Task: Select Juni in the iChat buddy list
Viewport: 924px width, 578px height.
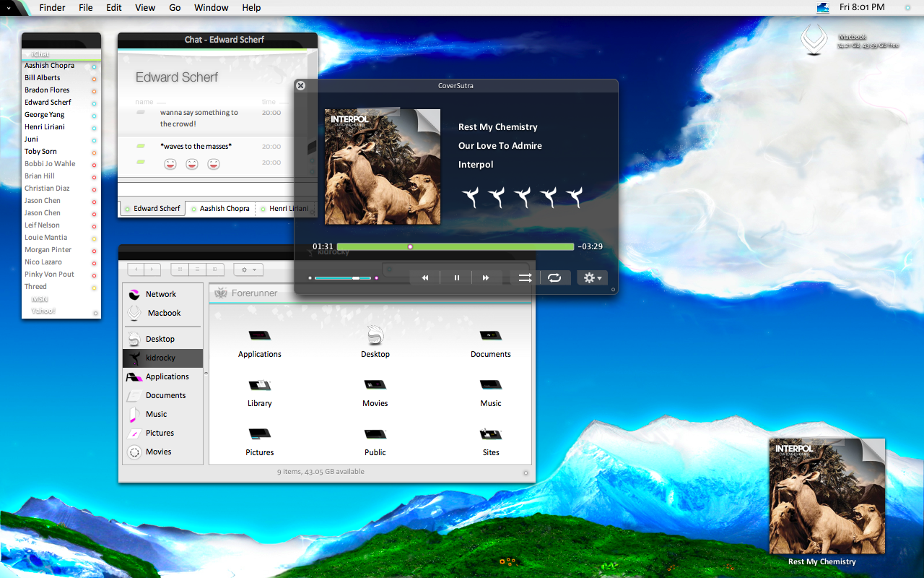Action: (x=61, y=139)
